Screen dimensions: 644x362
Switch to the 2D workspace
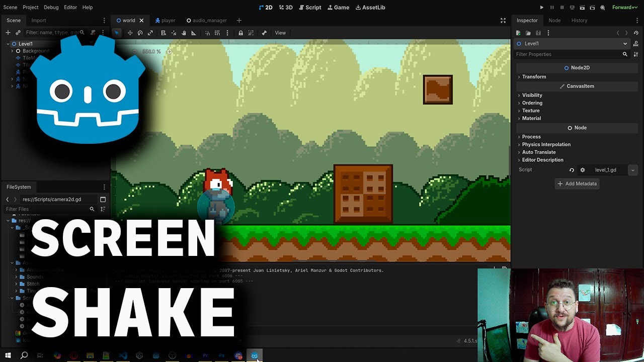tap(266, 8)
